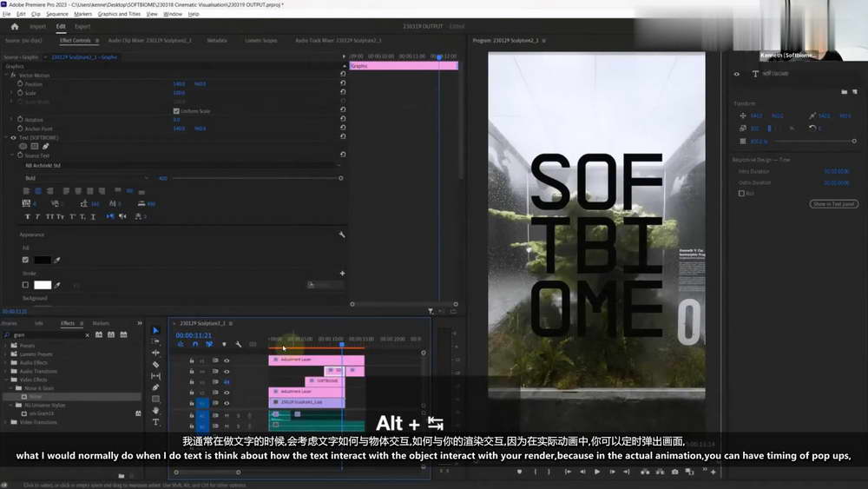868x489 pixels.
Task: Open Graphics and Titles menu
Action: (119, 14)
